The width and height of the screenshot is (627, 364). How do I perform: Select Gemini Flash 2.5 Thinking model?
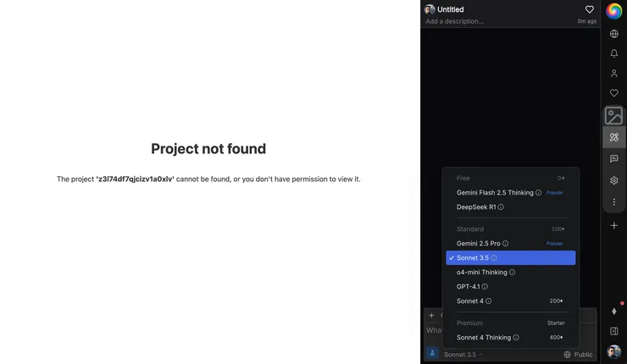[x=511, y=193]
